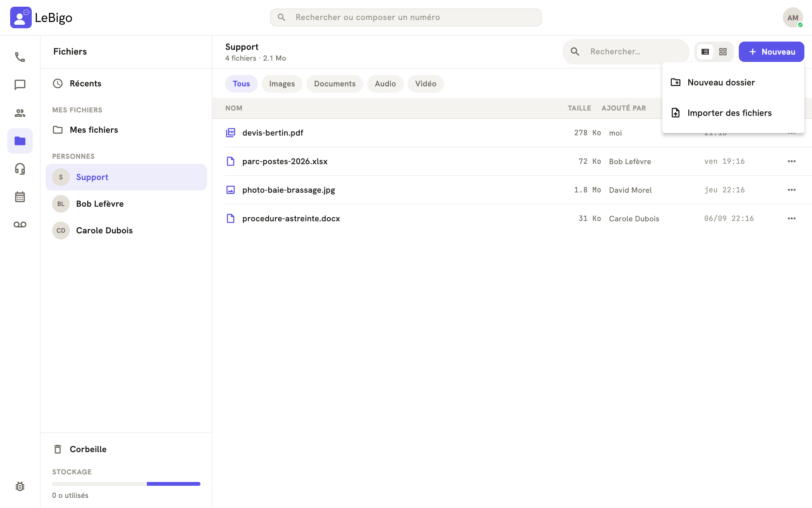
Task: Filter files by Documents
Action: tap(335, 84)
